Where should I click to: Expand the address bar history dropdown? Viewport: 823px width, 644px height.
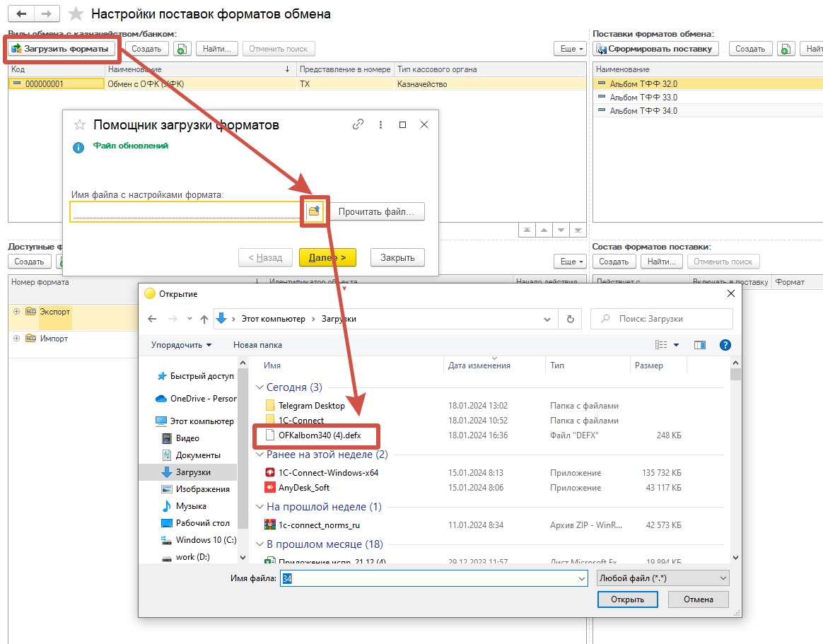tap(547, 319)
